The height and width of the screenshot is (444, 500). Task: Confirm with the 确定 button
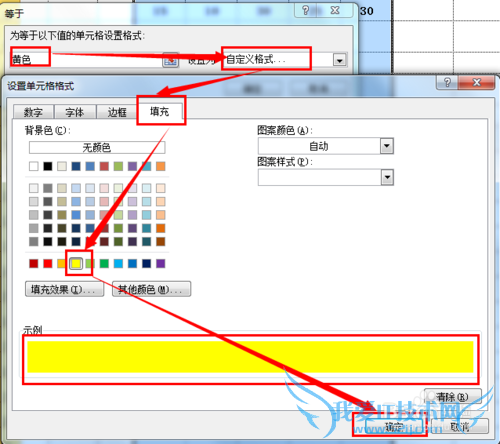click(x=394, y=426)
